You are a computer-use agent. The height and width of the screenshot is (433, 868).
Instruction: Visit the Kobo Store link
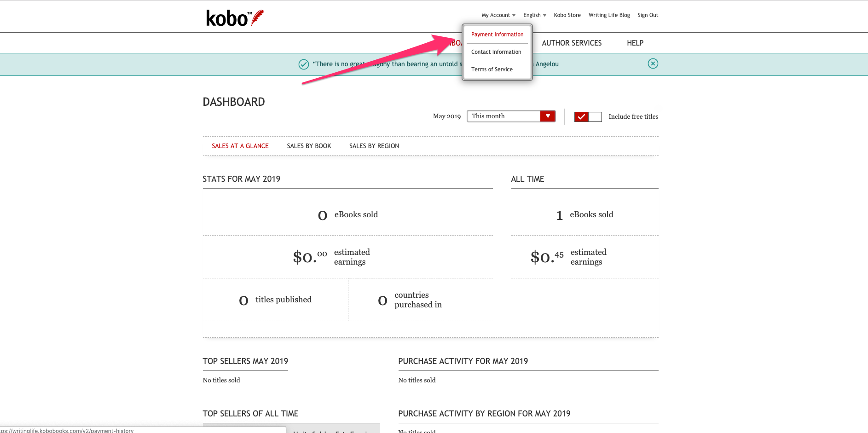[x=567, y=15]
